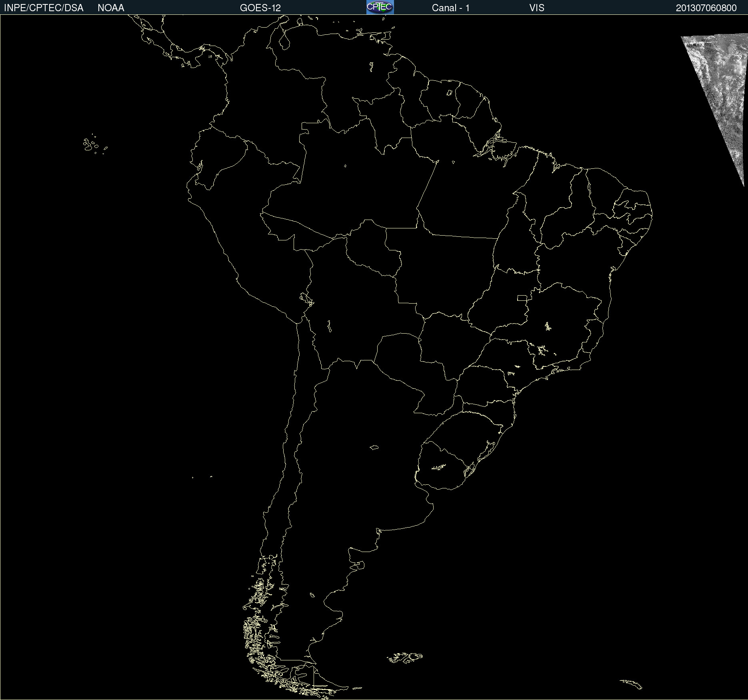Viewport: 748px width, 700px height.
Task: Click the NOAA label in header
Action: (x=111, y=8)
